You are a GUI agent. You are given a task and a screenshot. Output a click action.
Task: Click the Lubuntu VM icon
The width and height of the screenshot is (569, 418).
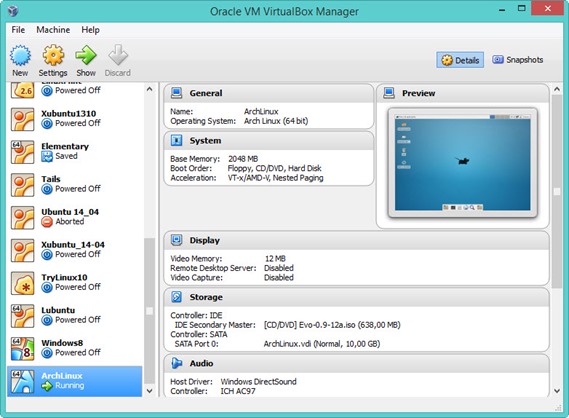point(22,316)
